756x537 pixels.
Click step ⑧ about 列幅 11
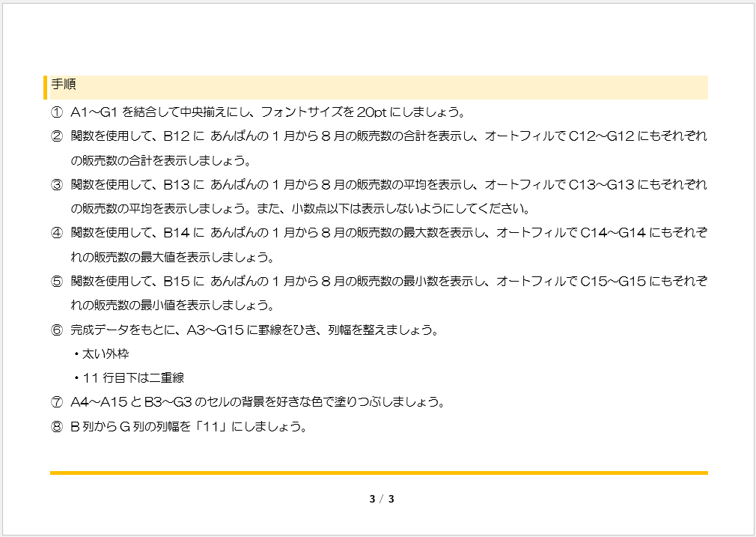tap(179, 427)
